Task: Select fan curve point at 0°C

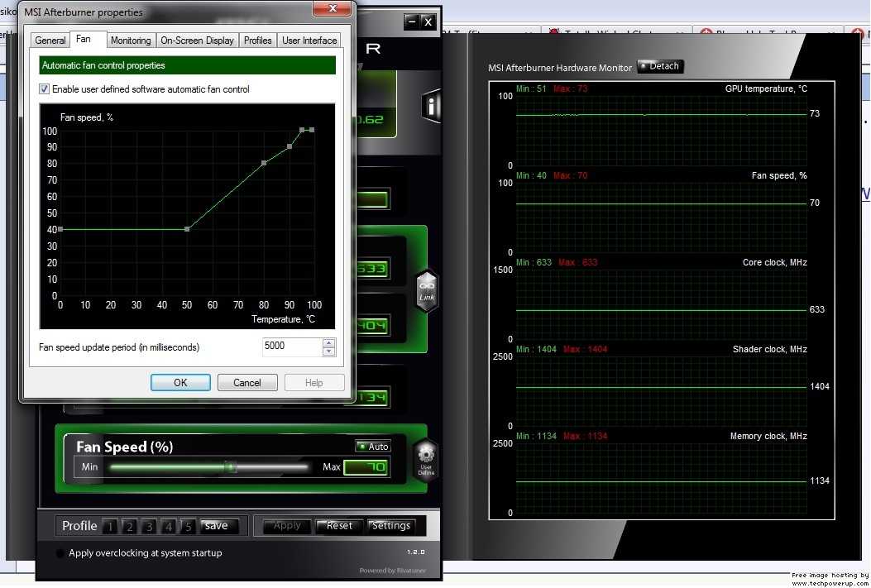Action: (60, 229)
